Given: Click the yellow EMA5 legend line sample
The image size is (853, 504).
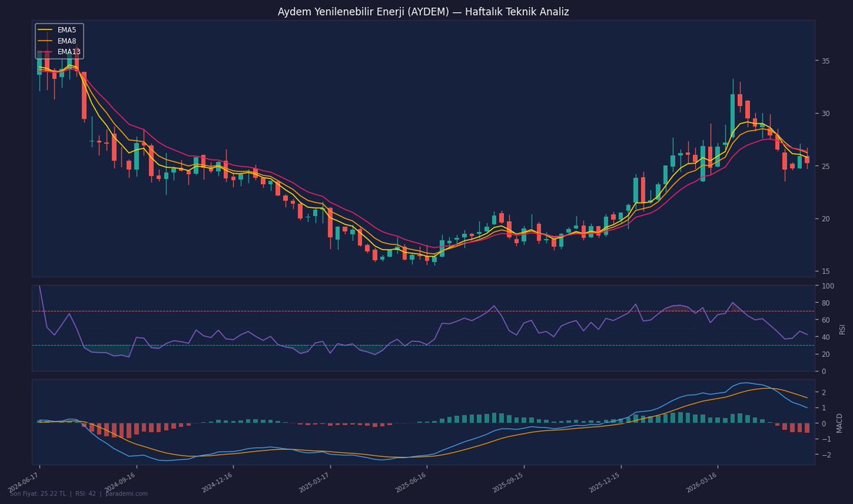Looking at the screenshot, I should (x=45, y=30).
